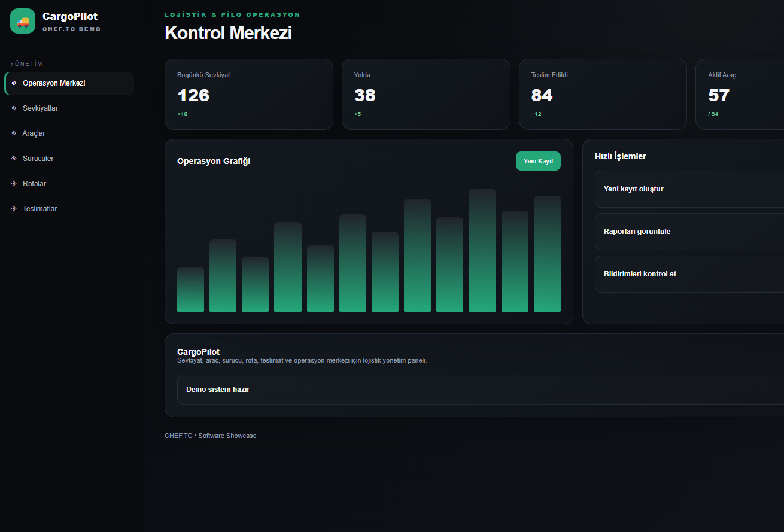Click the LOJİSTİK & FİLO OPERASYON subtitle
The width and height of the screenshot is (784, 532).
(232, 14)
